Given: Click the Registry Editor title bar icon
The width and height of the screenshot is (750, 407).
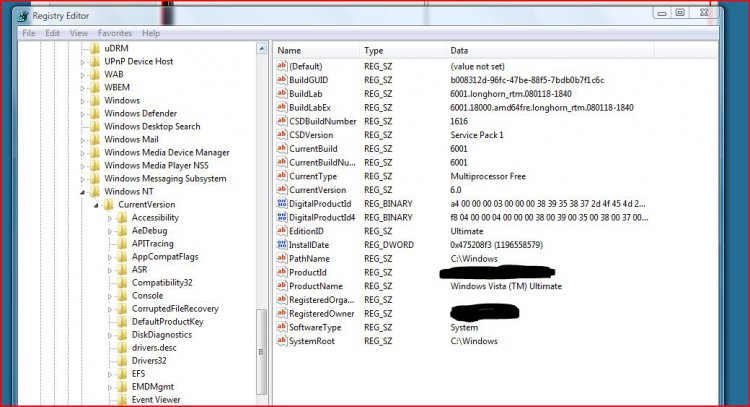Looking at the screenshot, I should click(22, 16).
